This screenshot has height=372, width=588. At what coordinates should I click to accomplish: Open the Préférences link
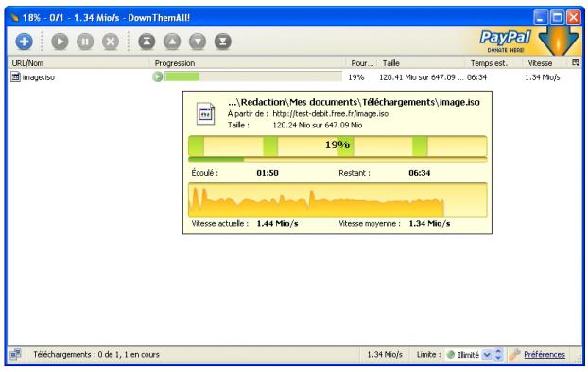[x=545, y=354]
